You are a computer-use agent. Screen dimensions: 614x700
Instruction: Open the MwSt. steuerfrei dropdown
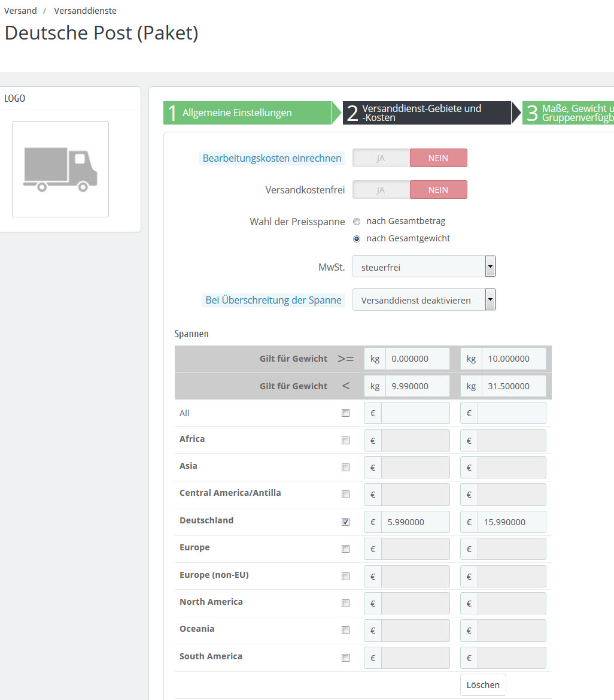[424, 266]
